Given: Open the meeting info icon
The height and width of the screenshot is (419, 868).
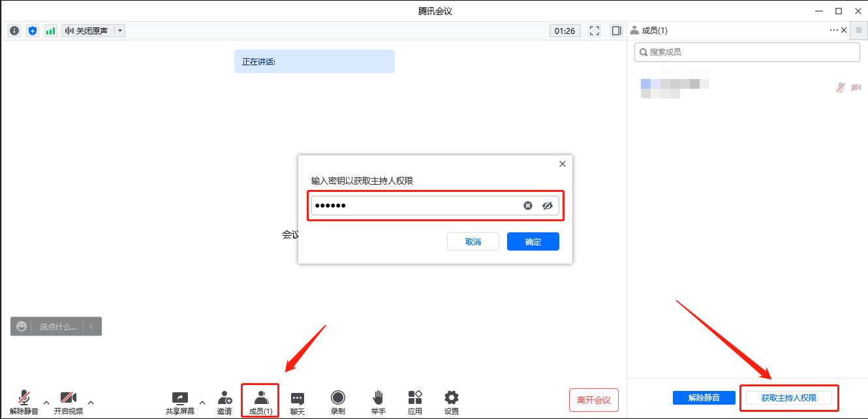Looking at the screenshot, I should point(14,31).
